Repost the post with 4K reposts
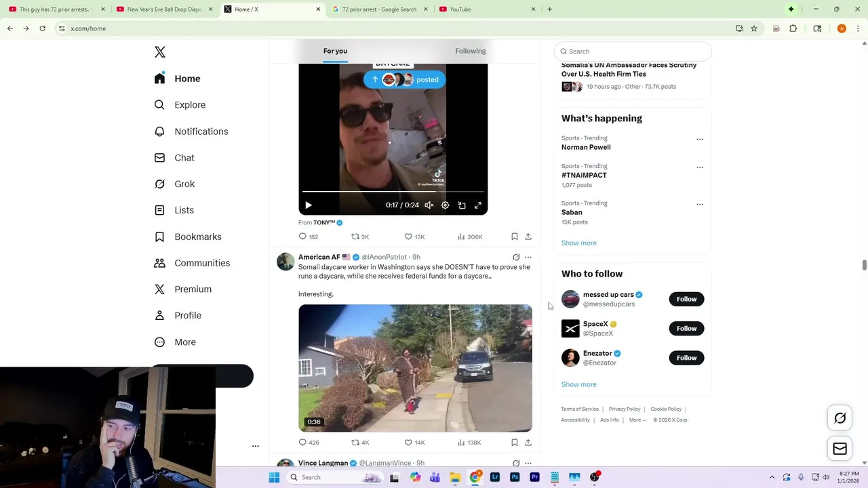 [360, 443]
